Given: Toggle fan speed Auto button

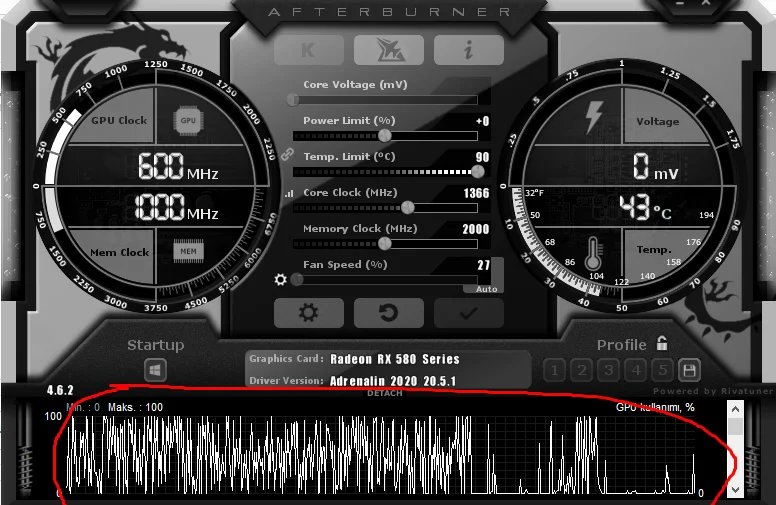Looking at the screenshot, I should pyautogui.click(x=486, y=289).
